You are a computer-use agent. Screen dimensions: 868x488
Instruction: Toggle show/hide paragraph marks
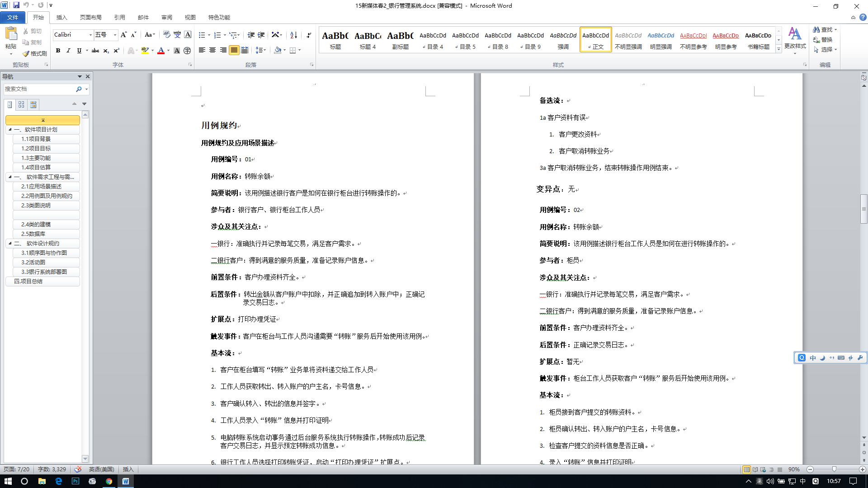309,35
